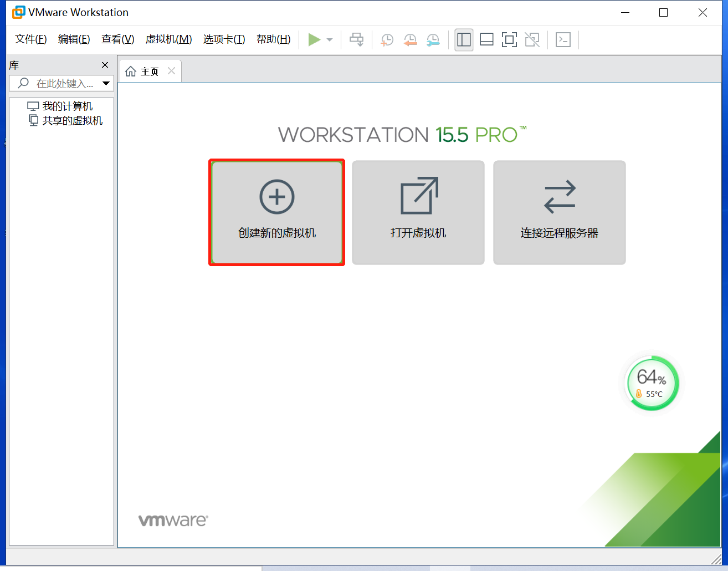Open the 查看(V) menu
Viewport: 728px width, 571px height.
point(118,39)
